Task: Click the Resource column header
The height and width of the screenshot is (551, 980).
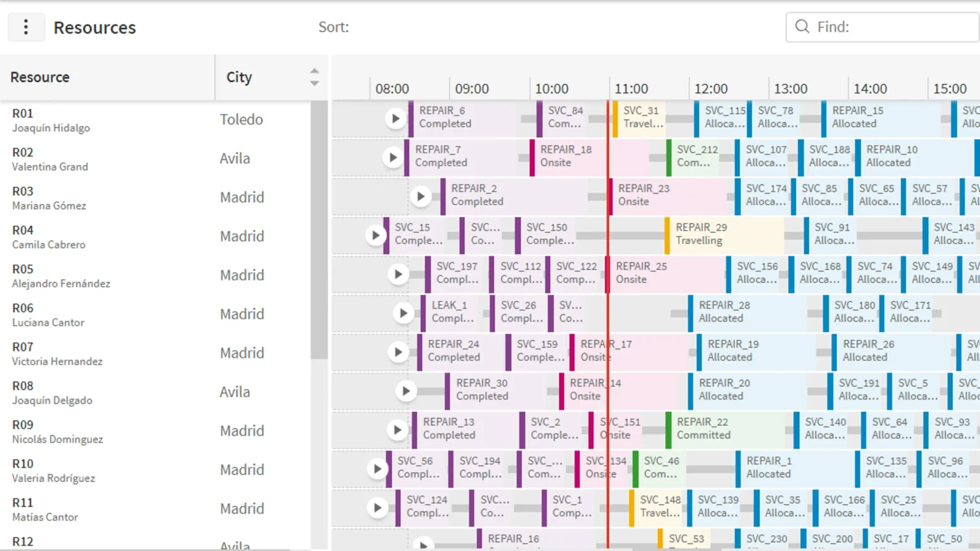Action: [x=40, y=77]
